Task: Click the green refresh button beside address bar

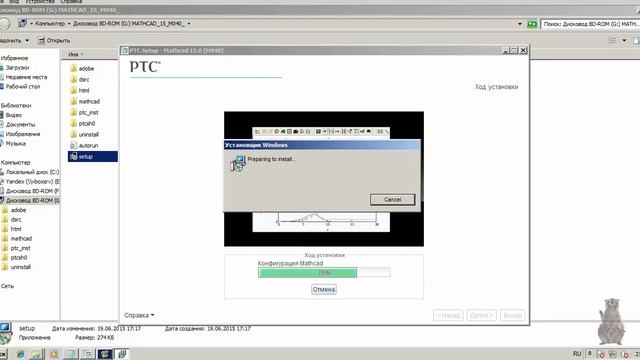Action: 532,24
